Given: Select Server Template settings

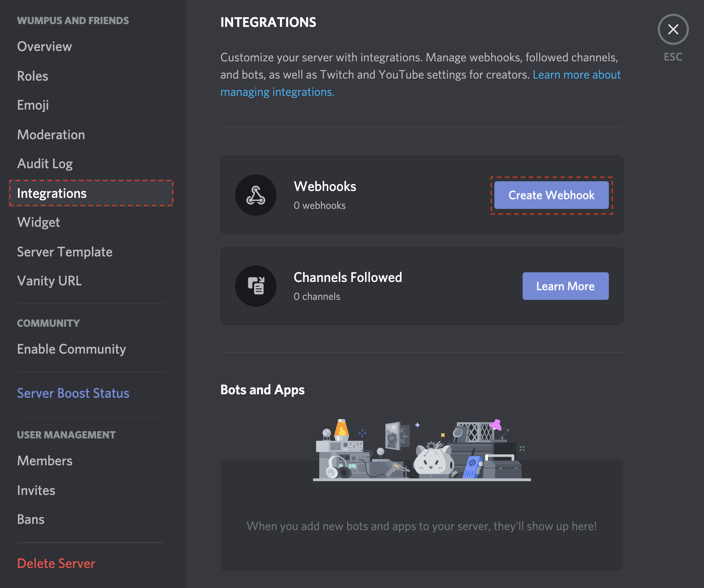Looking at the screenshot, I should click(66, 252).
